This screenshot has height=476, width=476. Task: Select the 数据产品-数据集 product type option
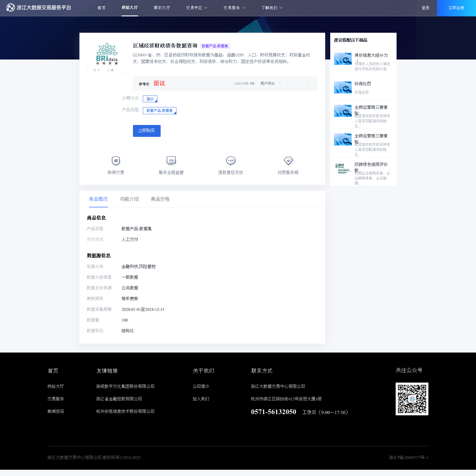pos(159,111)
